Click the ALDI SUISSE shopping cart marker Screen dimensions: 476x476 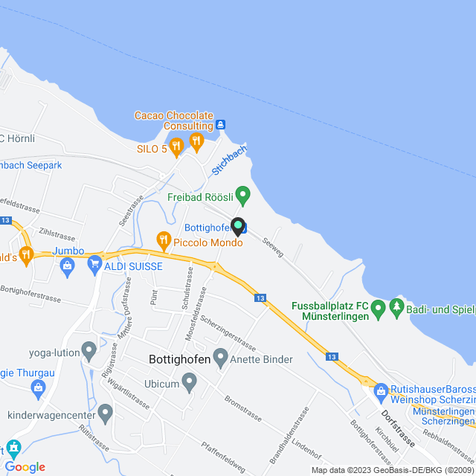[94, 265]
